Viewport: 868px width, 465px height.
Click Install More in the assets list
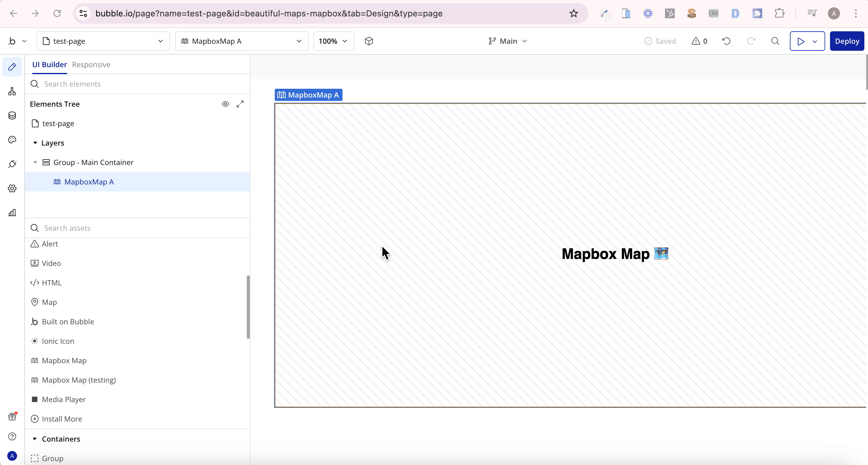click(x=62, y=419)
